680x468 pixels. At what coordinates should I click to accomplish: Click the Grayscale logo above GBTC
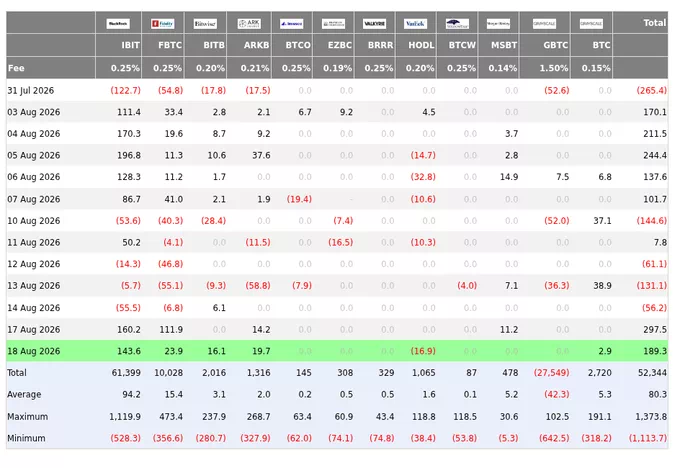tap(544, 23)
